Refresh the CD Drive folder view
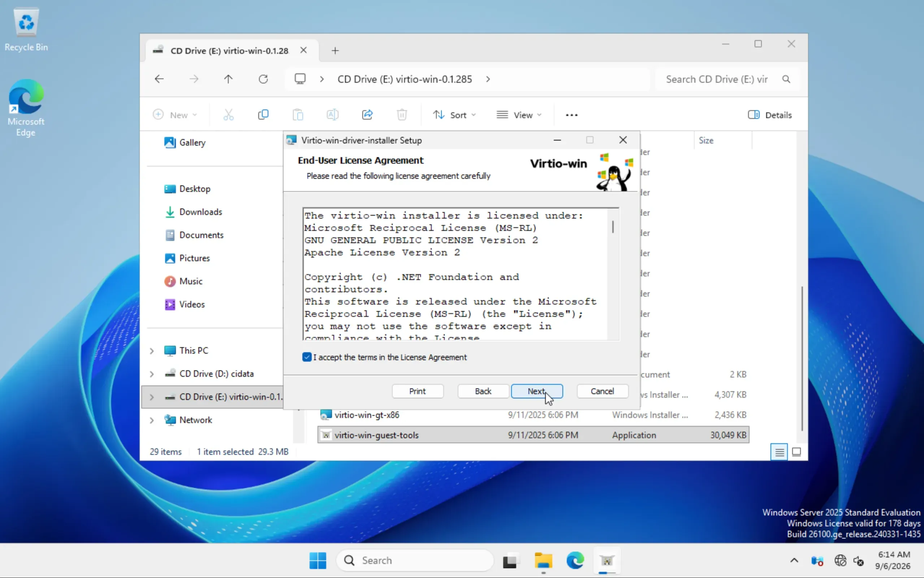The height and width of the screenshot is (578, 924). point(263,79)
